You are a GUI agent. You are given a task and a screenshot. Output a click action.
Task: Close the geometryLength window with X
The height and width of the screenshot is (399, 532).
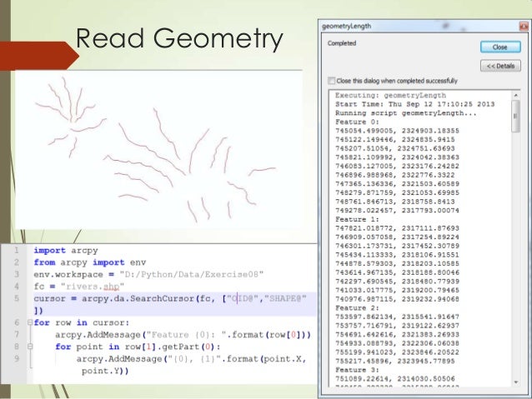(x=524, y=26)
